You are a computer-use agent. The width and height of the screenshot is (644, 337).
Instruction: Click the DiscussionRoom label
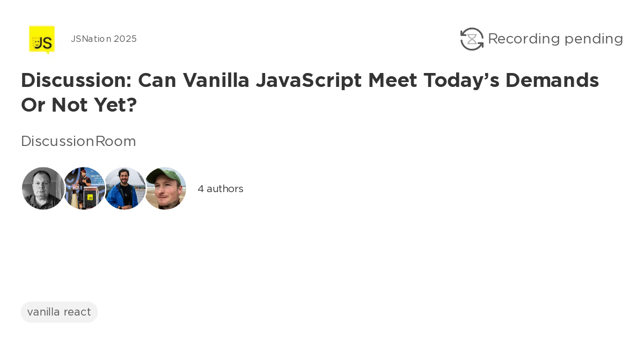click(78, 141)
